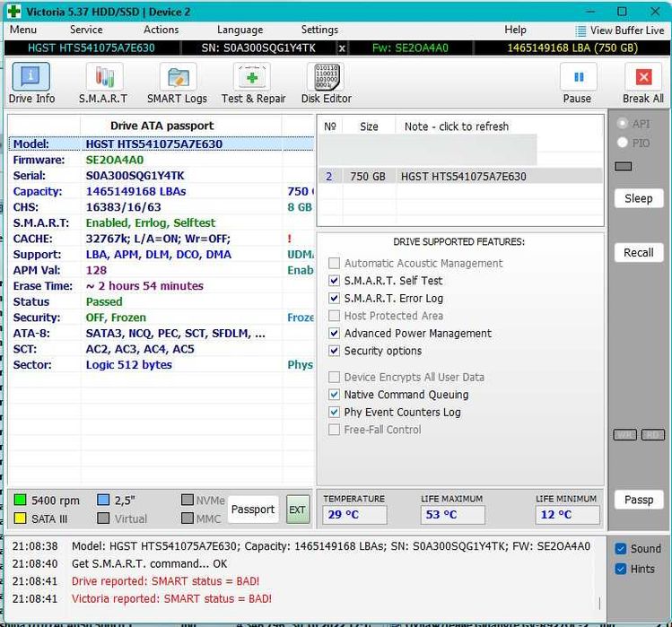672x627 pixels.
Task: Click the Erase Time ~ 2 hours 54 minutes
Action: (x=144, y=286)
